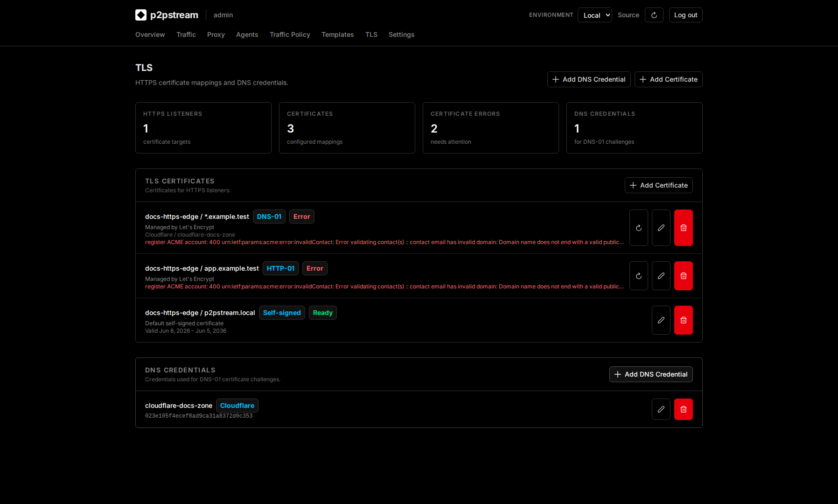Retry the app.example.test certificate
Image resolution: width=838 pixels, height=504 pixels.
pyautogui.click(x=639, y=276)
